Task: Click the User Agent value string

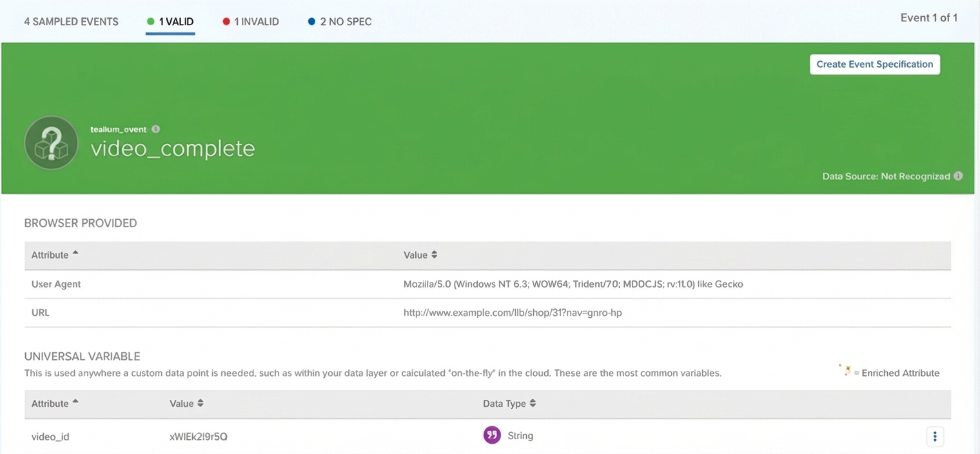Action: [x=573, y=284]
